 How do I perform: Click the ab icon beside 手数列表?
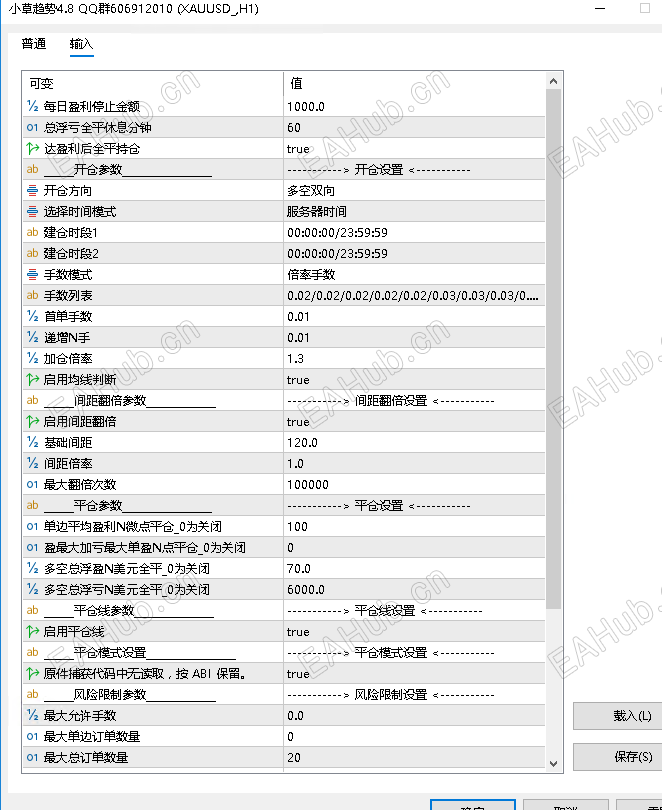tap(33, 295)
